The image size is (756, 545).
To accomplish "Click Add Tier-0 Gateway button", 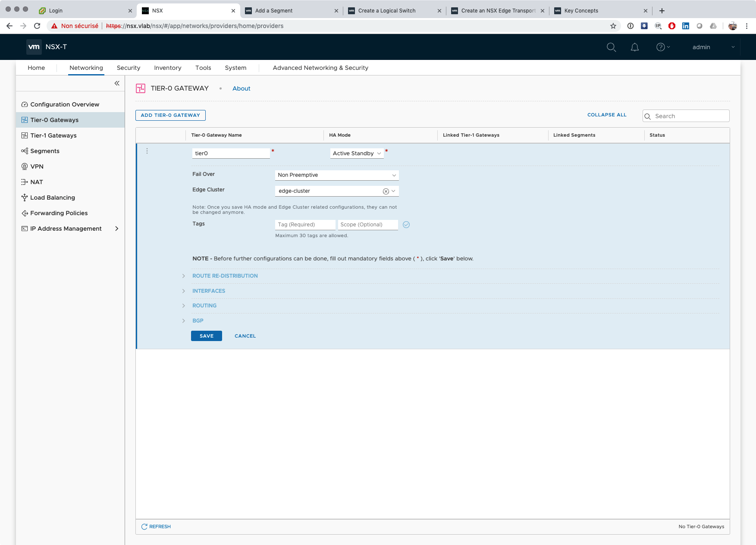I will coord(170,115).
